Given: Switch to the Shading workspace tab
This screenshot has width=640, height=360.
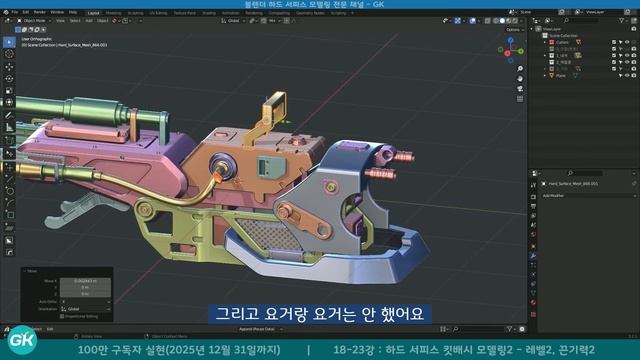Looking at the screenshot, I should pyautogui.click(x=209, y=13).
